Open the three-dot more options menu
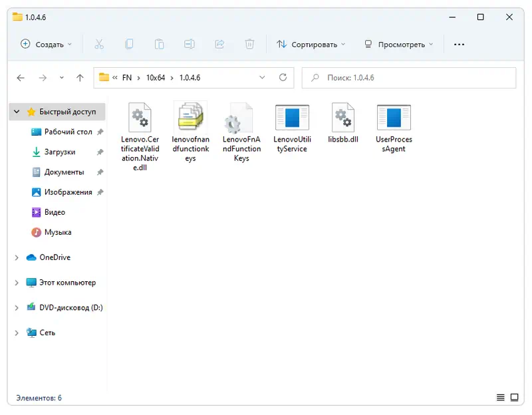This screenshot has width=532, height=415. pos(459,45)
